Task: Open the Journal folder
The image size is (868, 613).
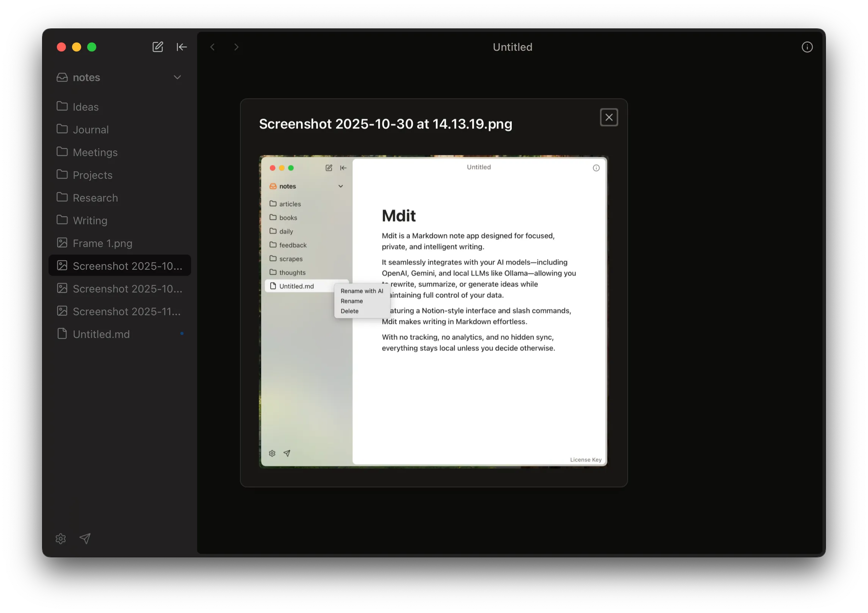Action: [x=91, y=130]
